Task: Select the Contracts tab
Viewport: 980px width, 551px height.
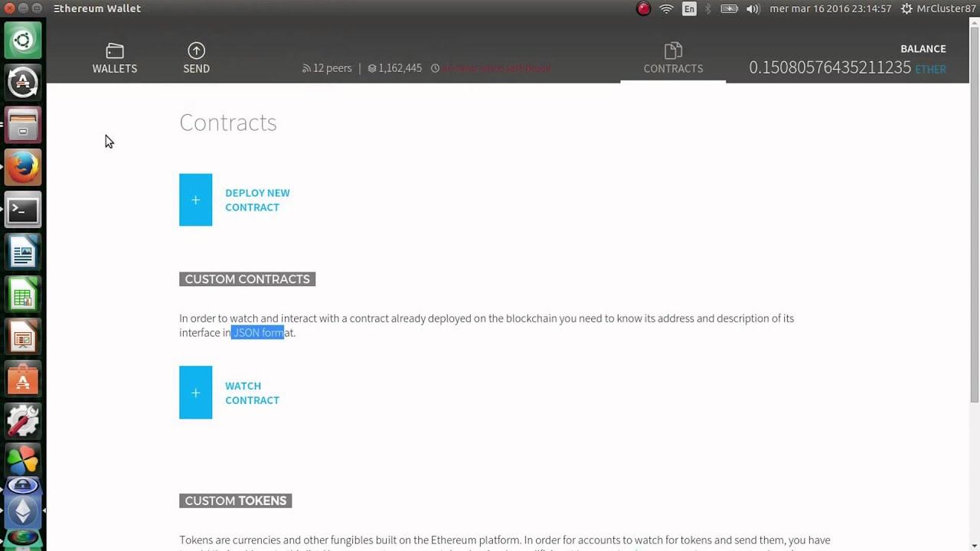Action: [673, 58]
